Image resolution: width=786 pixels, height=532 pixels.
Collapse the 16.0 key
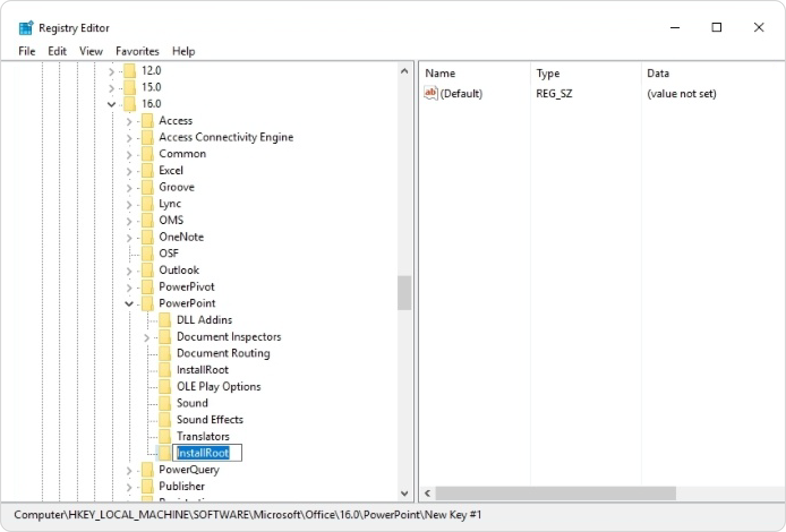tap(112, 104)
